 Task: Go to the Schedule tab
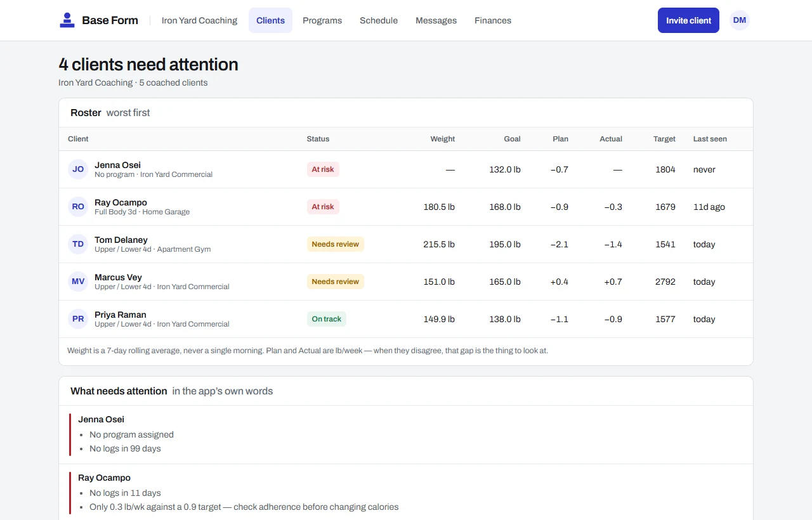click(x=379, y=20)
